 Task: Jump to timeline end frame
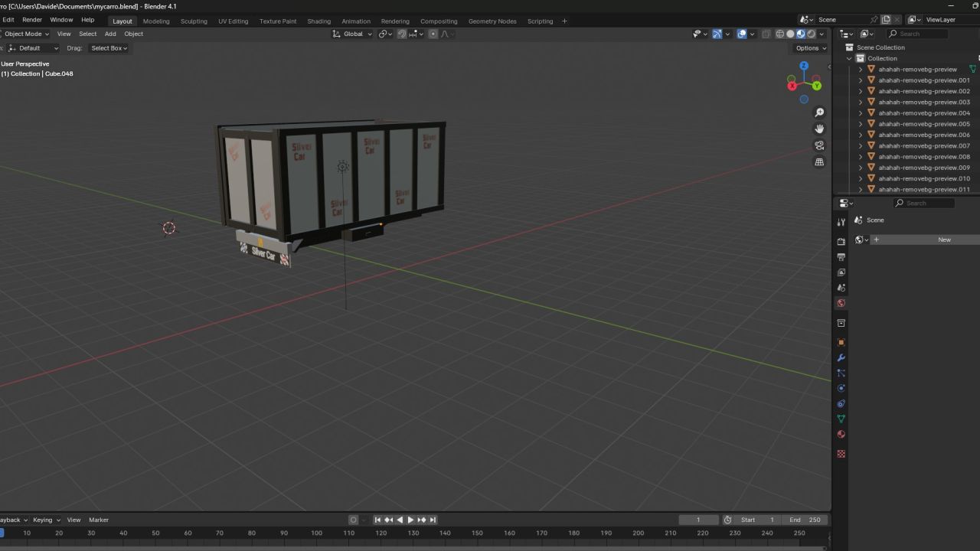tap(433, 520)
